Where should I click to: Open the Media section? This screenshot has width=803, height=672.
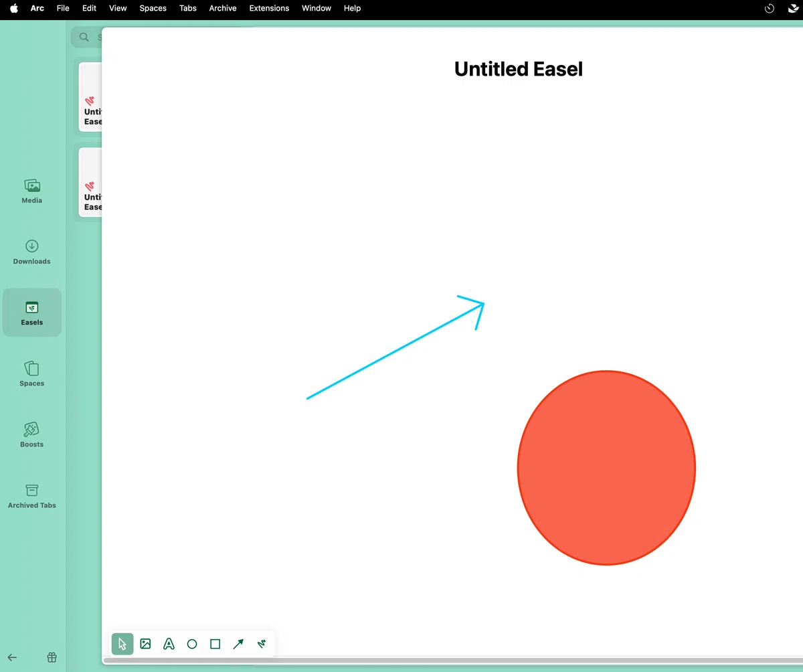(31, 191)
